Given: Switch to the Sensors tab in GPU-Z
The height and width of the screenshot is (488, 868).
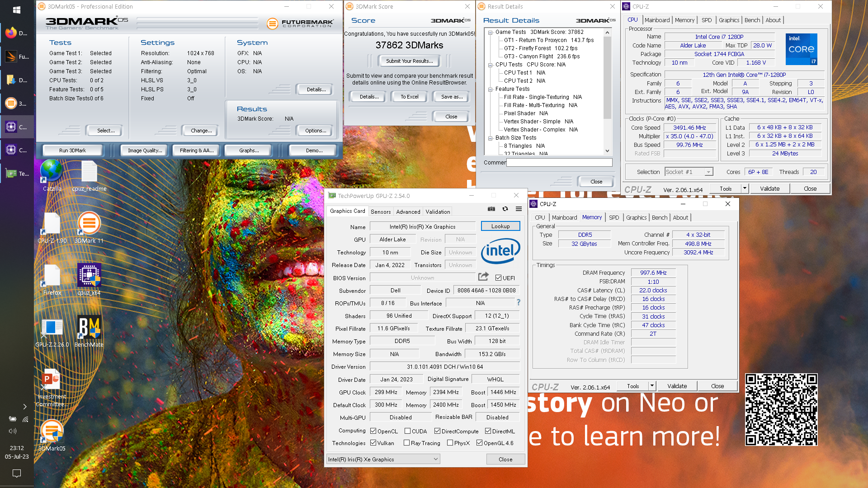Looking at the screenshot, I should click(381, 211).
